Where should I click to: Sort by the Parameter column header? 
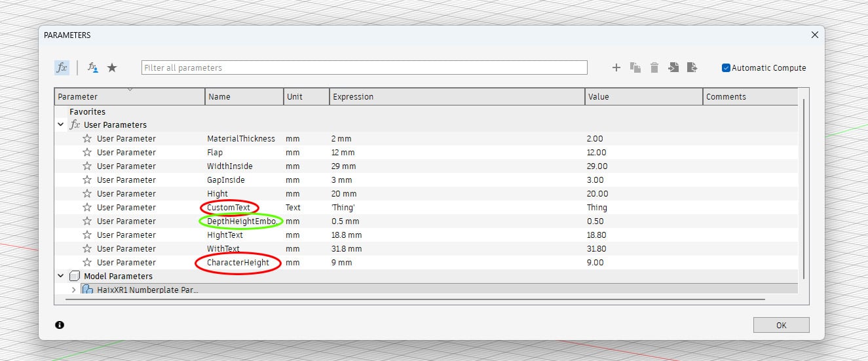130,96
